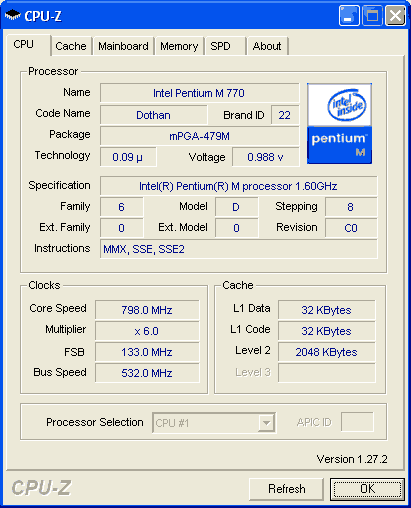This screenshot has height=508, width=411.
Task: Minimize the CPU-Z window
Action: (349, 15)
